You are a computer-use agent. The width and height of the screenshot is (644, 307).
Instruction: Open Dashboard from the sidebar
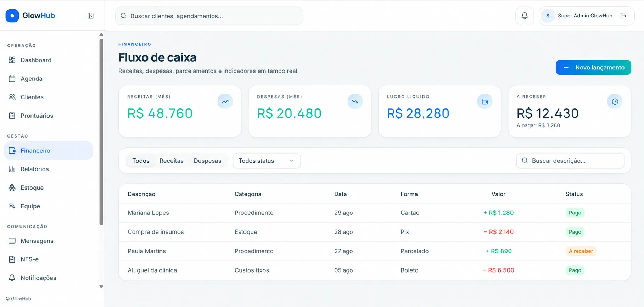point(49,60)
